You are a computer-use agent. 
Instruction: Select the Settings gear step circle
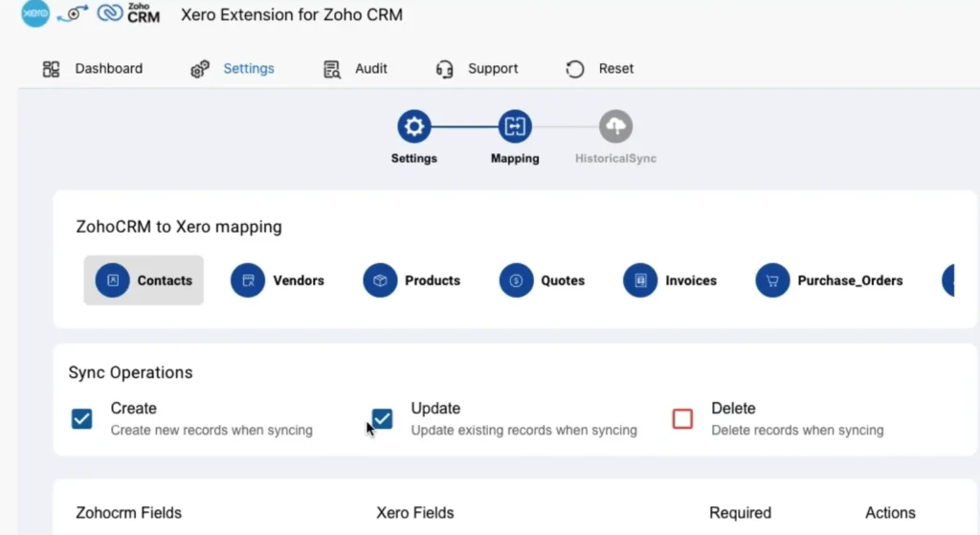tap(413, 126)
